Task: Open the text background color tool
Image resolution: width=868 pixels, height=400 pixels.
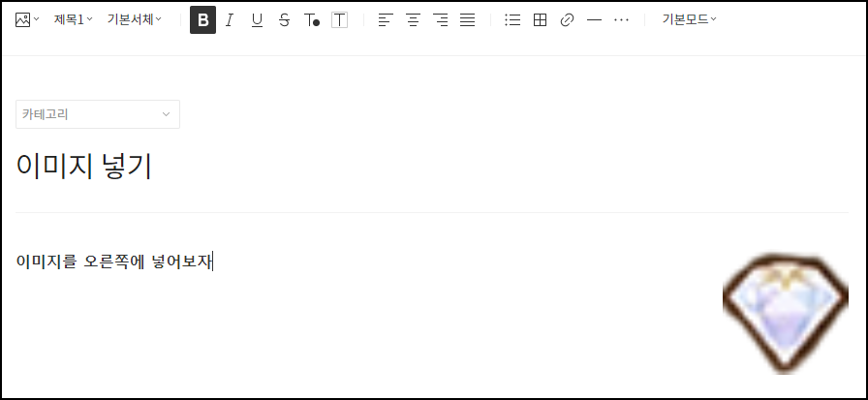Action: [x=339, y=20]
